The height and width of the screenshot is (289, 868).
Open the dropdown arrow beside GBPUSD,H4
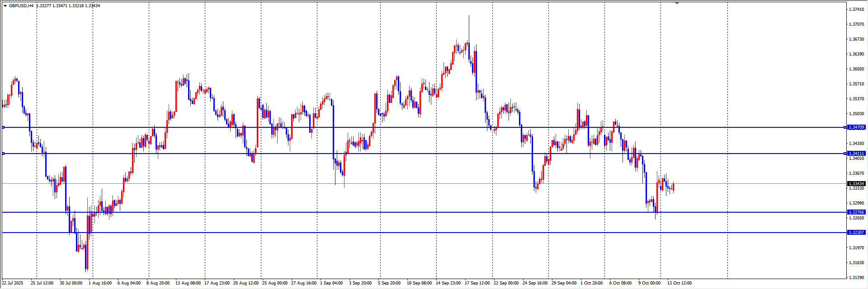5,6
